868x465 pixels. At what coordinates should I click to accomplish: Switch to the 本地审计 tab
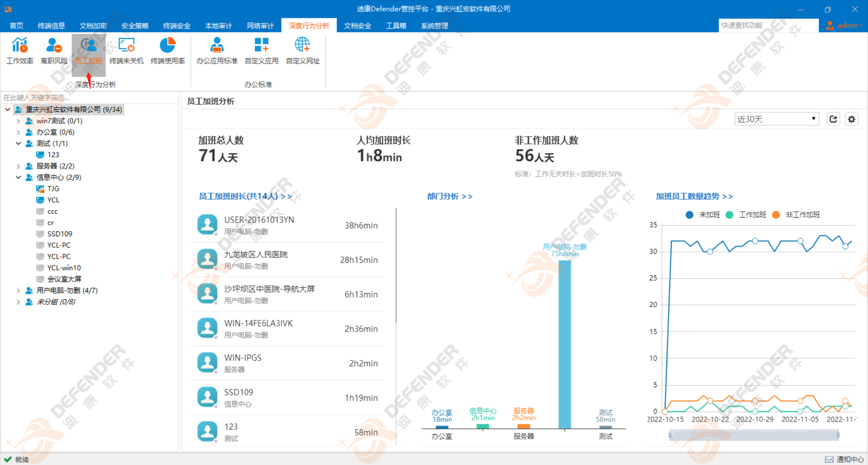pyautogui.click(x=218, y=26)
